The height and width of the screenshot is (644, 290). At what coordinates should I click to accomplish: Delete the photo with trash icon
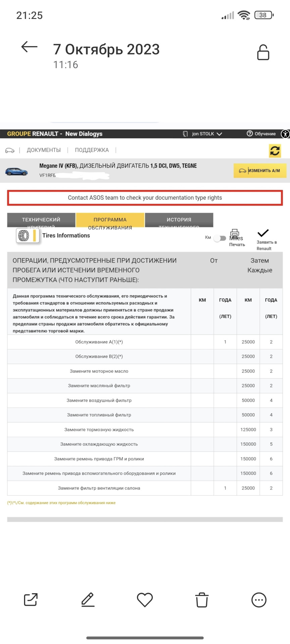202,600
